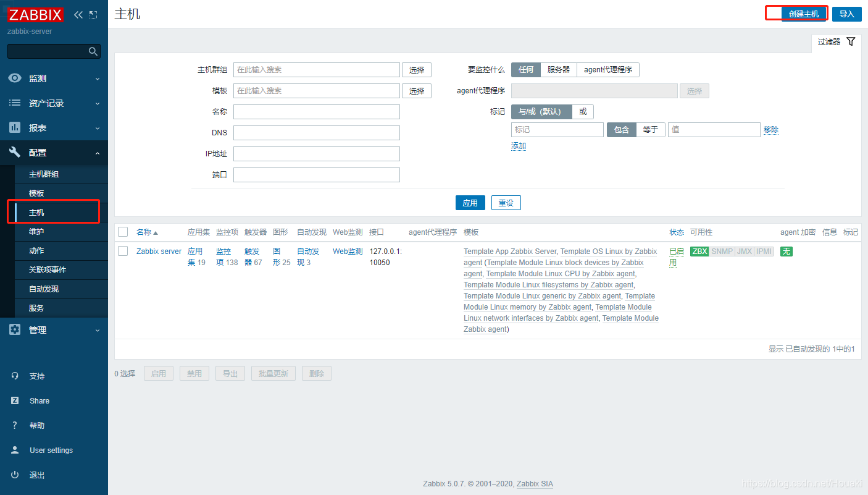The height and width of the screenshot is (495, 868).
Task: Focus the sidebar search box
Action: 54,51
